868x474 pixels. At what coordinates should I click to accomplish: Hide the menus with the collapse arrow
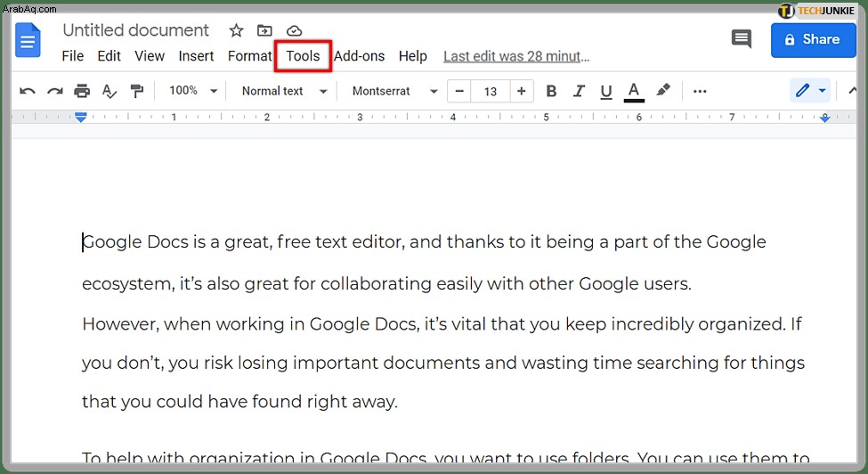click(x=851, y=90)
